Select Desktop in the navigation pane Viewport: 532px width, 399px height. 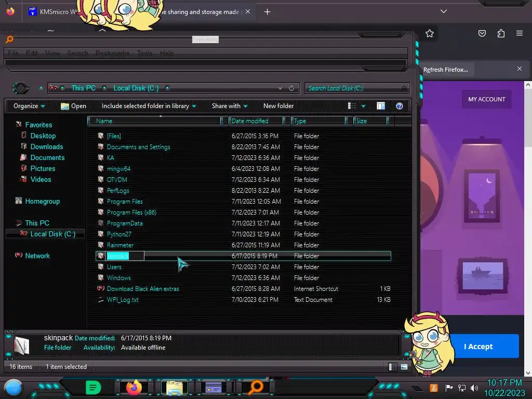pos(43,136)
